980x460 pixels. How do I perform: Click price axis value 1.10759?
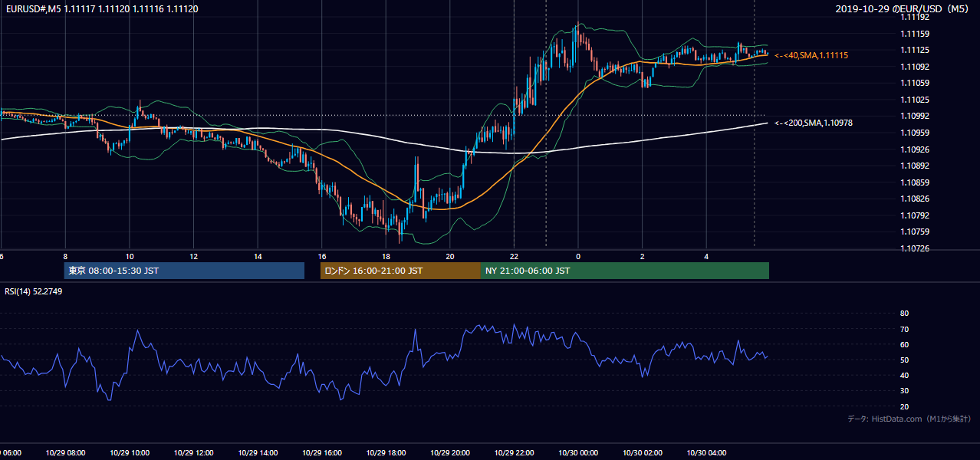click(915, 232)
